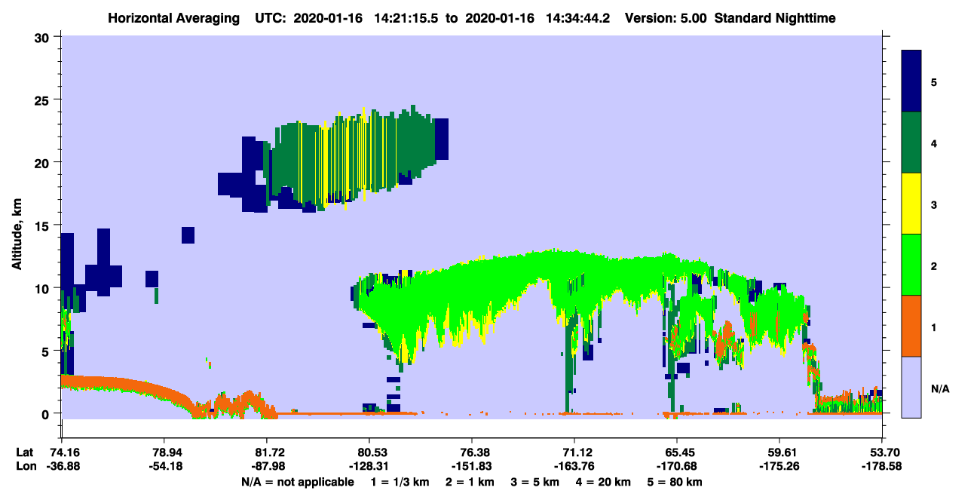This screenshot has width=980, height=503.
Task: Click longitude value -163.76
Action: pos(574,467)
